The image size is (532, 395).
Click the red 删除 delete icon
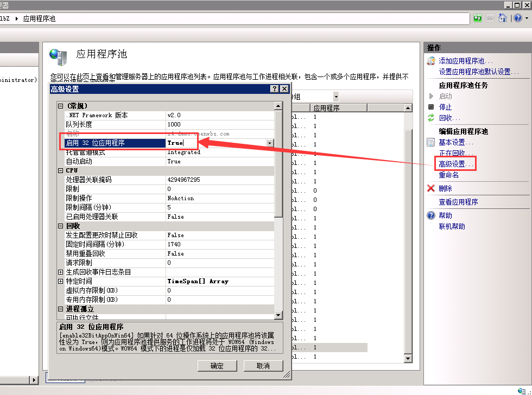tap(430, 187)
